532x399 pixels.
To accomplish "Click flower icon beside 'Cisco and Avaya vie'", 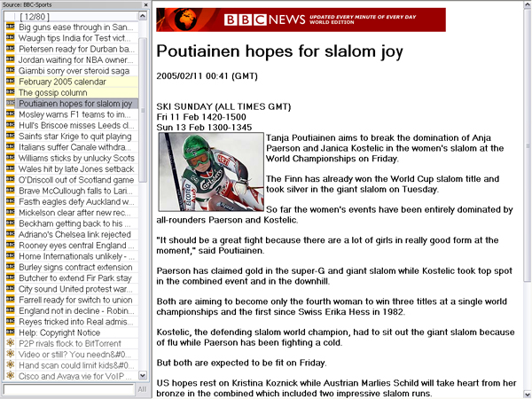I will 10,375.
